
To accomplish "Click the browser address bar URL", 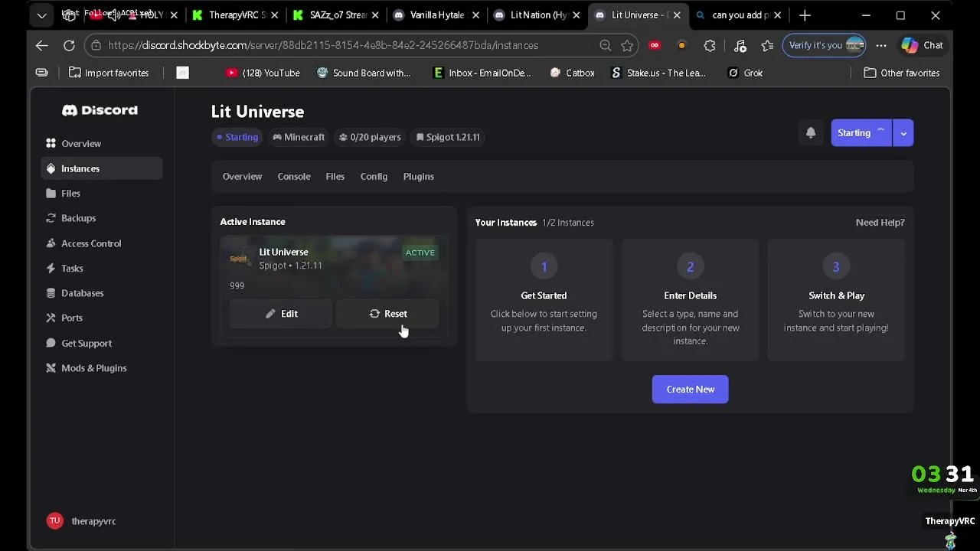I will [323, 45].
